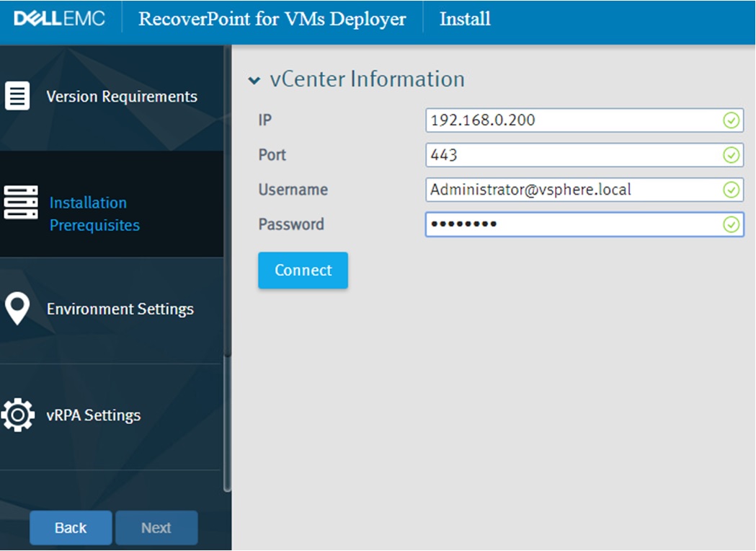Screen dimensions: 756x551
Task: Select the Install menu item
Action: 464,18
